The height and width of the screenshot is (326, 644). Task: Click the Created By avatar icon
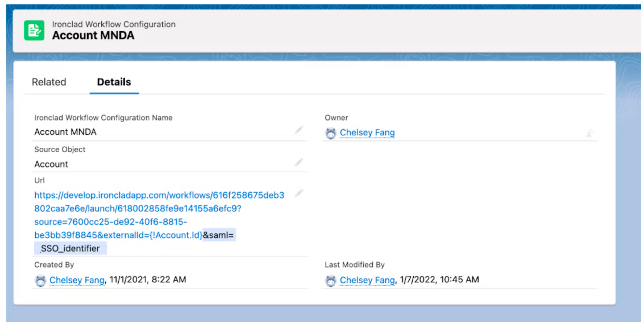tap(40, 280)
